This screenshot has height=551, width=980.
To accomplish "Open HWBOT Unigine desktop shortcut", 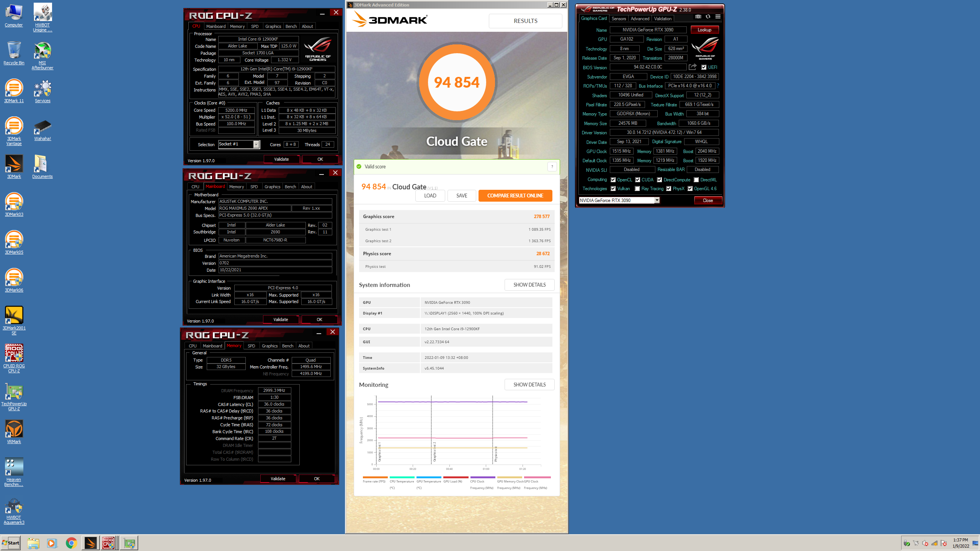I will [42, 17].
